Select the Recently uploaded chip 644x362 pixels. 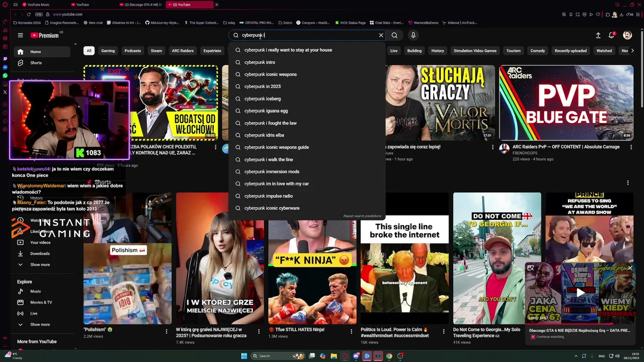[x=571, y=51]
